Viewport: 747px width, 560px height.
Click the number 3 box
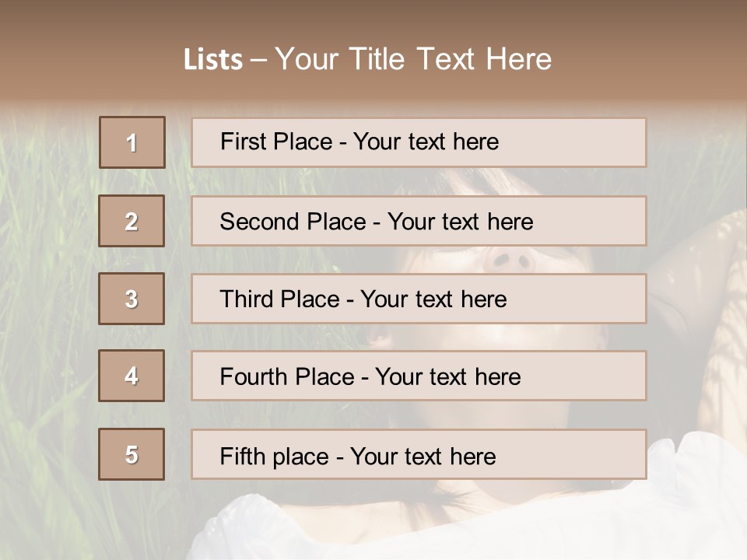point(132,299)
